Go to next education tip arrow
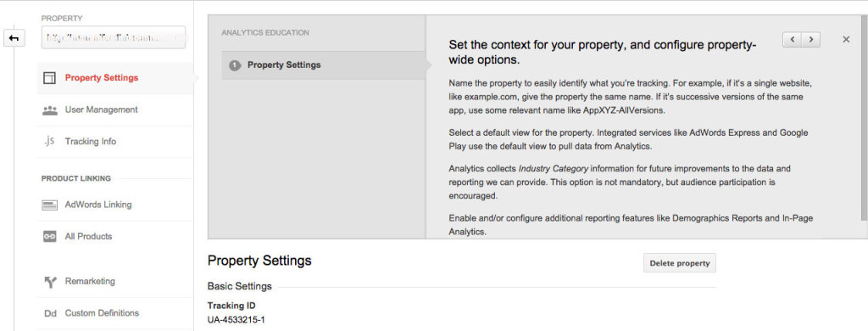Viewport: 868px width, 331px height. [x=811, y=39]
